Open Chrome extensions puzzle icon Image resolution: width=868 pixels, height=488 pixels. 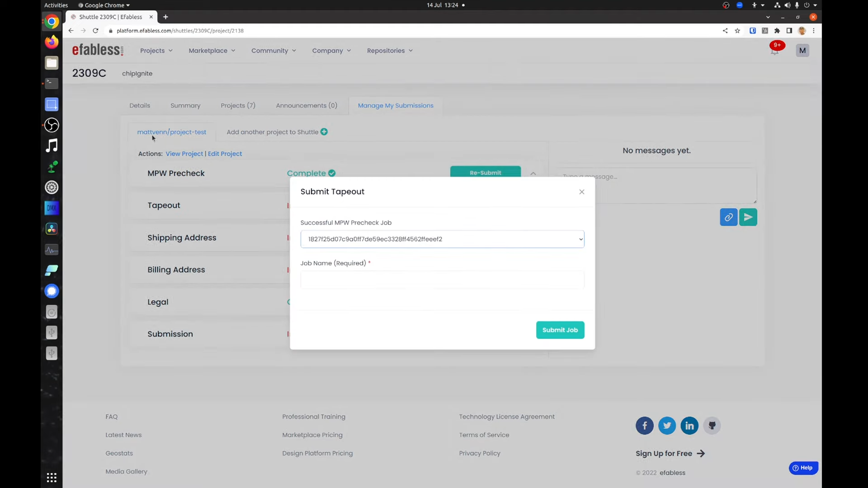pyautogui.click(x=777, y=31)
